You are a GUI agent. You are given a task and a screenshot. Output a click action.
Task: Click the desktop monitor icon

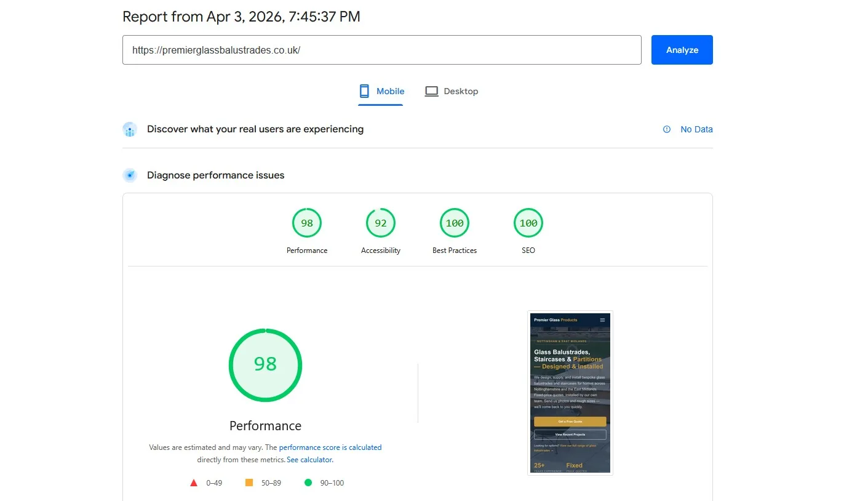click(x=432, y=91)
